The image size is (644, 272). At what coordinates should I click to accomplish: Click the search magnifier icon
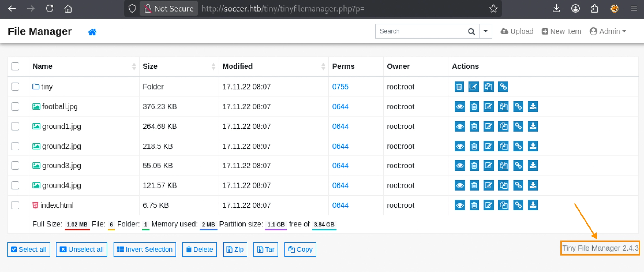(x=471, y=31)
